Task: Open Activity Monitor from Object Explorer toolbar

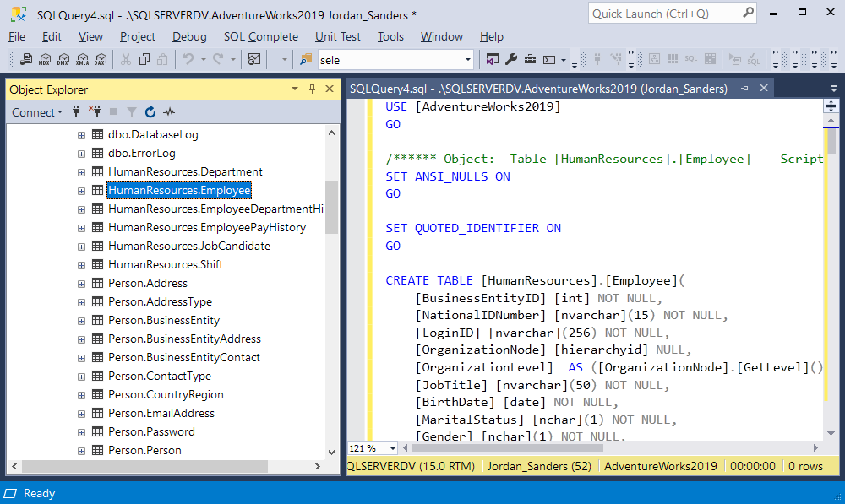Action: click(169, 111)
